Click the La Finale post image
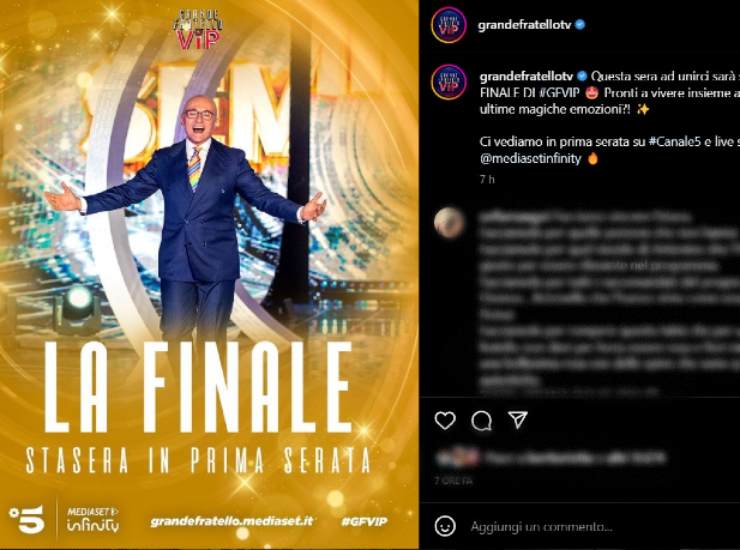The height and width of the screenshot is (550, 740). [209, 275]
